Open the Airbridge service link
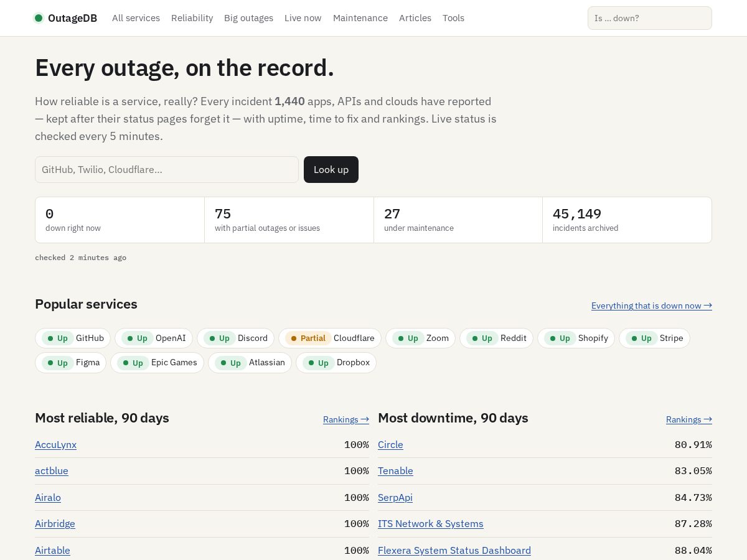 click(x=55, y=524)
